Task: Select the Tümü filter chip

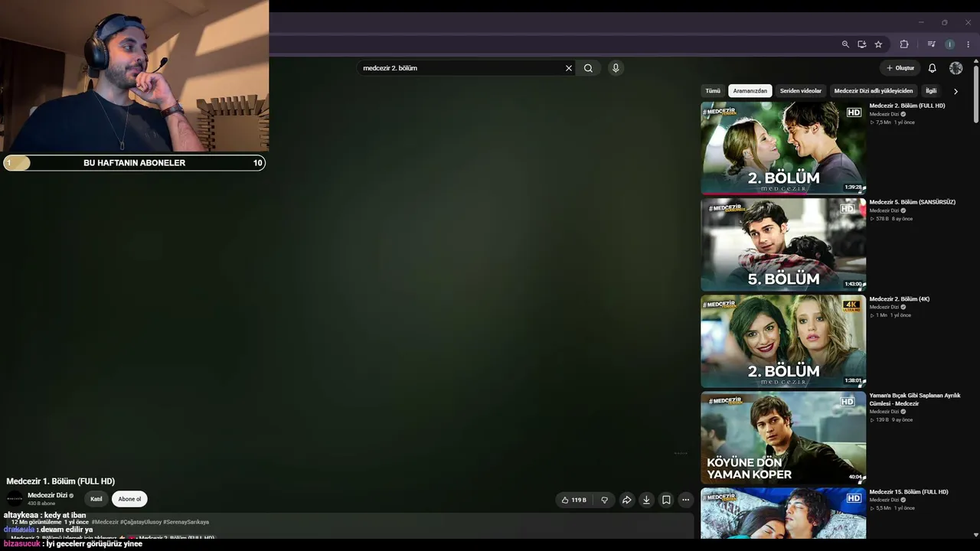Action: [x=713, y=91]
